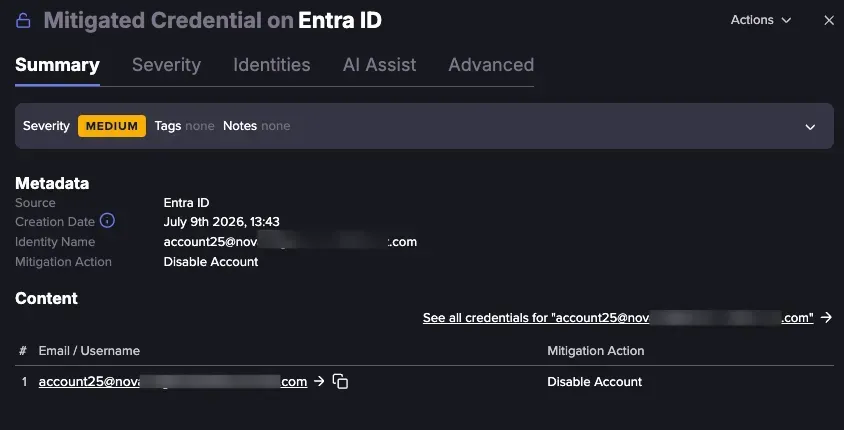Click the Metadata section heading

click(52, 184)
